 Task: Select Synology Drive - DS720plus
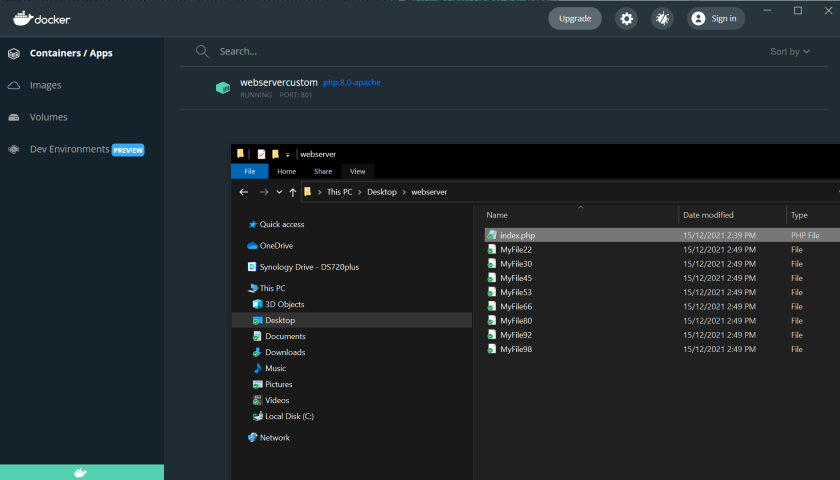(309, 267)
